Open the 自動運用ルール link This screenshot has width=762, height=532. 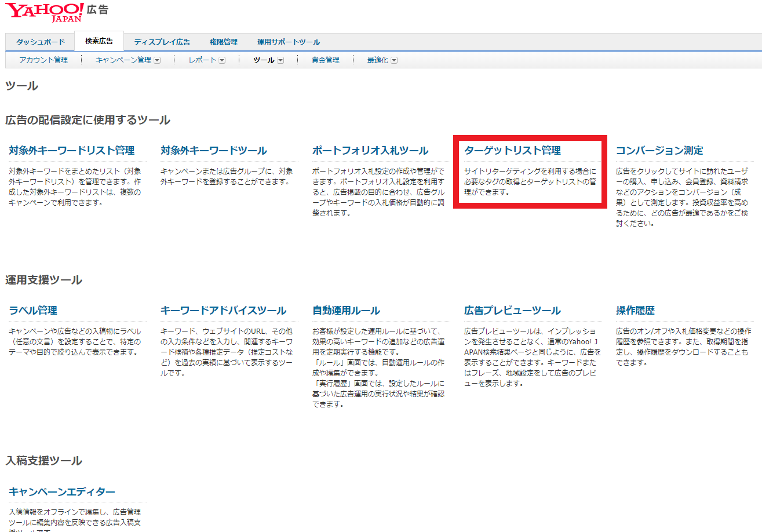point(346,310)
